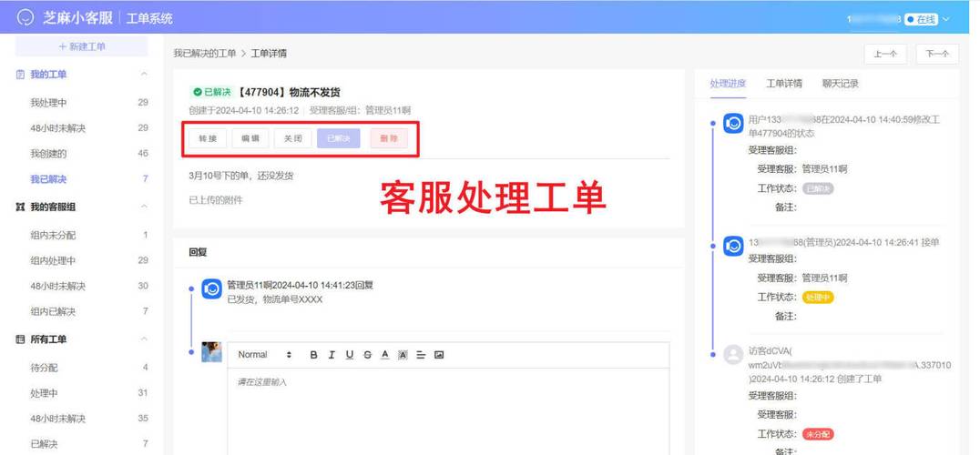The width and height of the screenshot is (980, 455).
Task: Collapse the 我的工单 section
Action: coord(144,75)
